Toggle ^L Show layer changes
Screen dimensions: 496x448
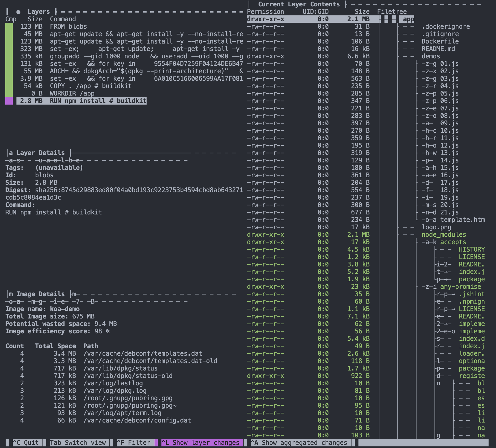pyautogui.click(x=202, y=443)
